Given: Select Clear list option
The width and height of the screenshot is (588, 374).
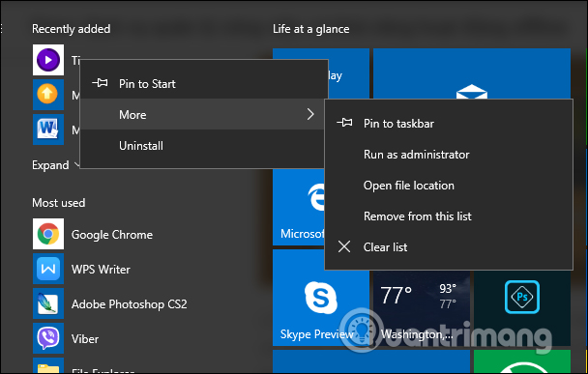Looking at the screenshot, I should click(449, 247).
